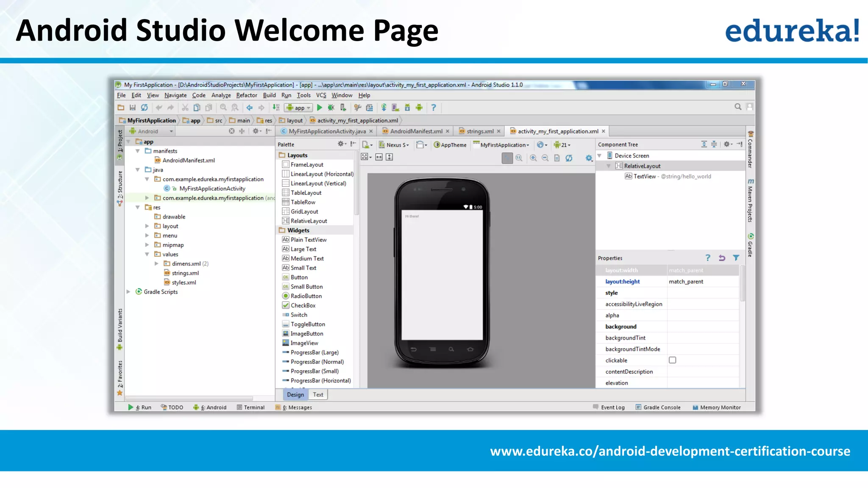Open the MyFirstApplication activity dropdown

click(501, 145)
